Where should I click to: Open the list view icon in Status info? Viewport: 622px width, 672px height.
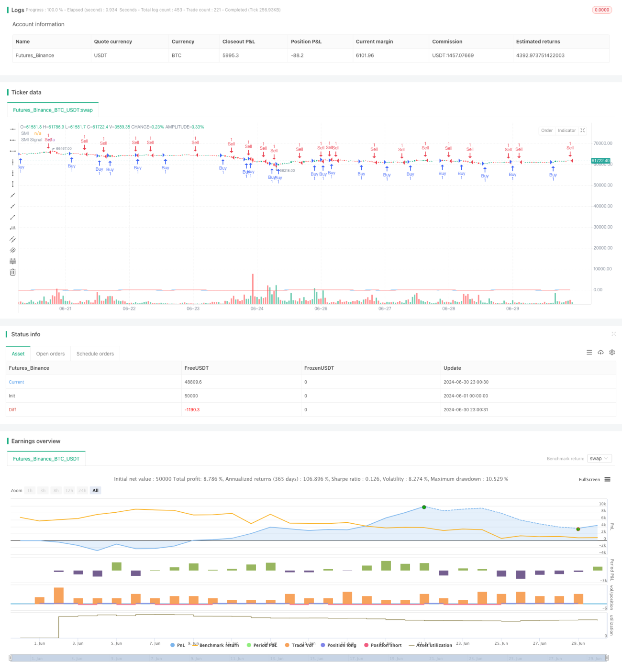pos(589,353)
